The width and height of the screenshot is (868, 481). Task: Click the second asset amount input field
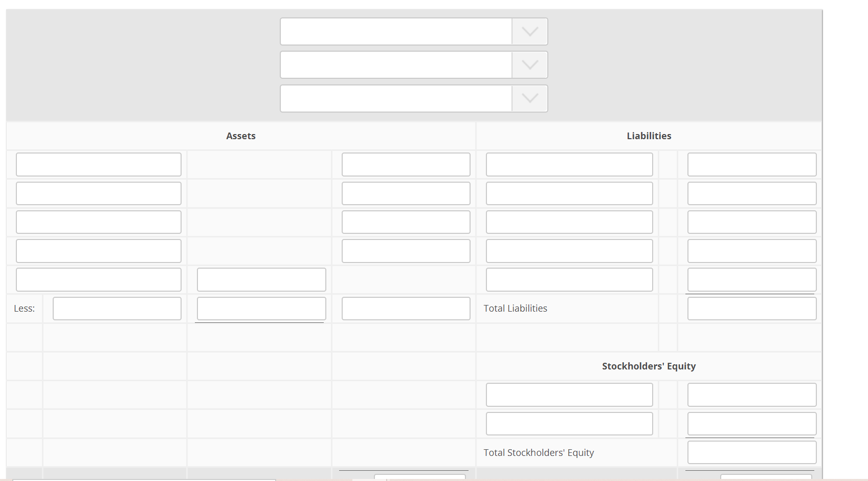pos(406,193)
